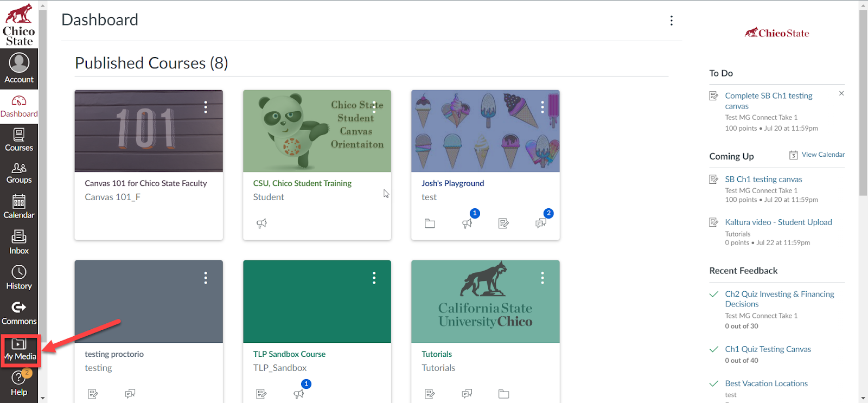Open discussions icon on testing proctorio card
This screenshot has height=403, width=868.
[x=130, y=394]
